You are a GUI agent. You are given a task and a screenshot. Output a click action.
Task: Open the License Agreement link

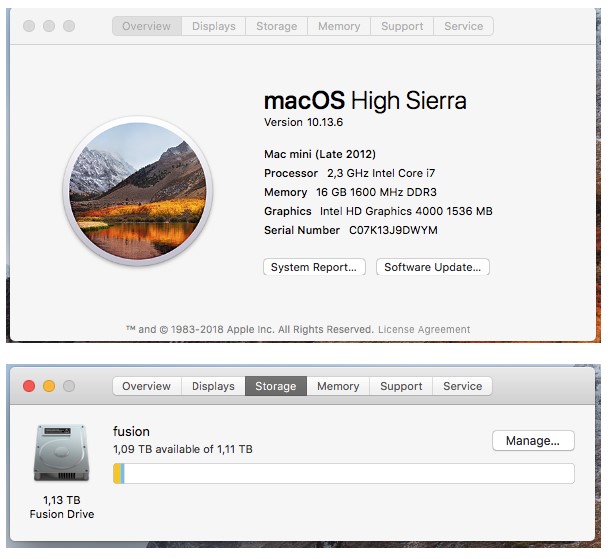point(424,329)
